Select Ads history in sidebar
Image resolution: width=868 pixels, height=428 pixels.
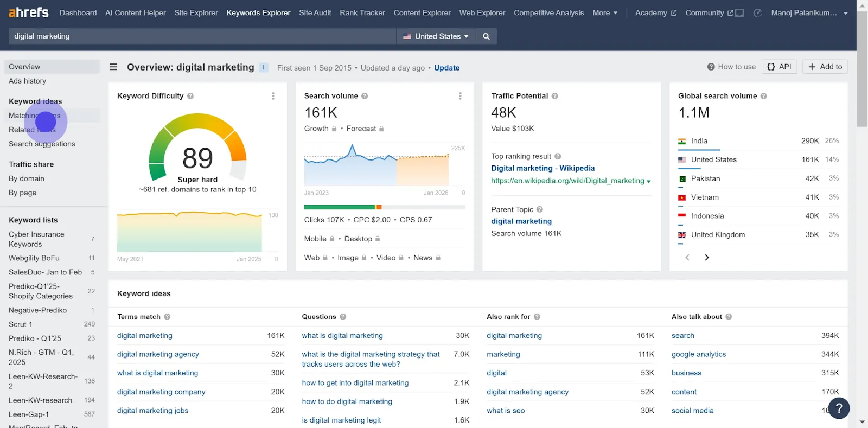click(x=27, y=81)
